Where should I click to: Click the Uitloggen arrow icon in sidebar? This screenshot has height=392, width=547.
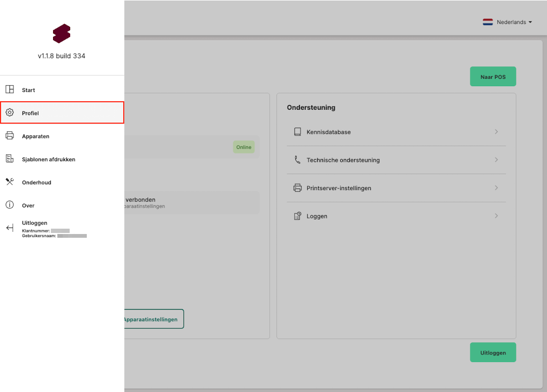[10, 228]
